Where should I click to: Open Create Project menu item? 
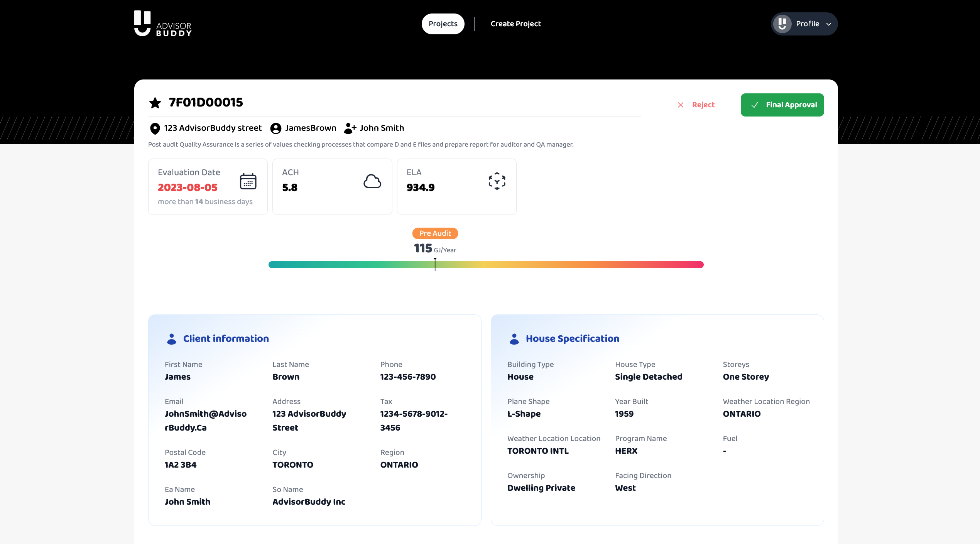point(515,24)
